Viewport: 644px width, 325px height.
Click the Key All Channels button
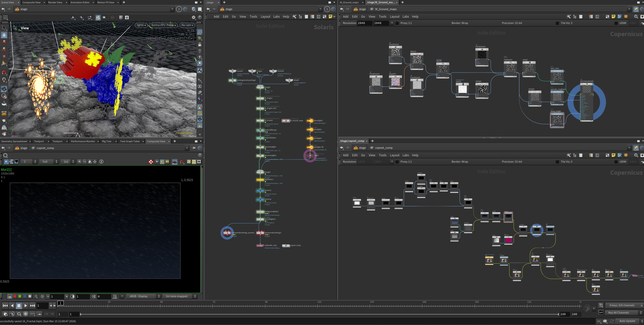point(618,313)
